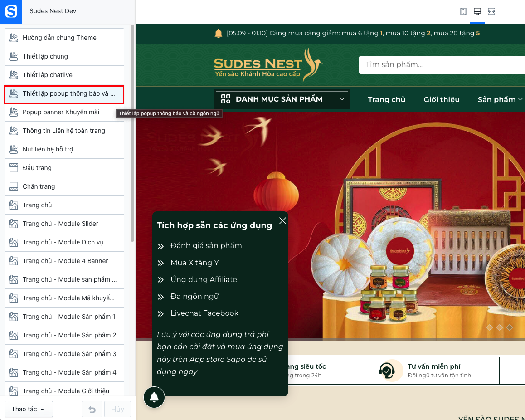Select the first slider pagination diamond

[490, 327]
